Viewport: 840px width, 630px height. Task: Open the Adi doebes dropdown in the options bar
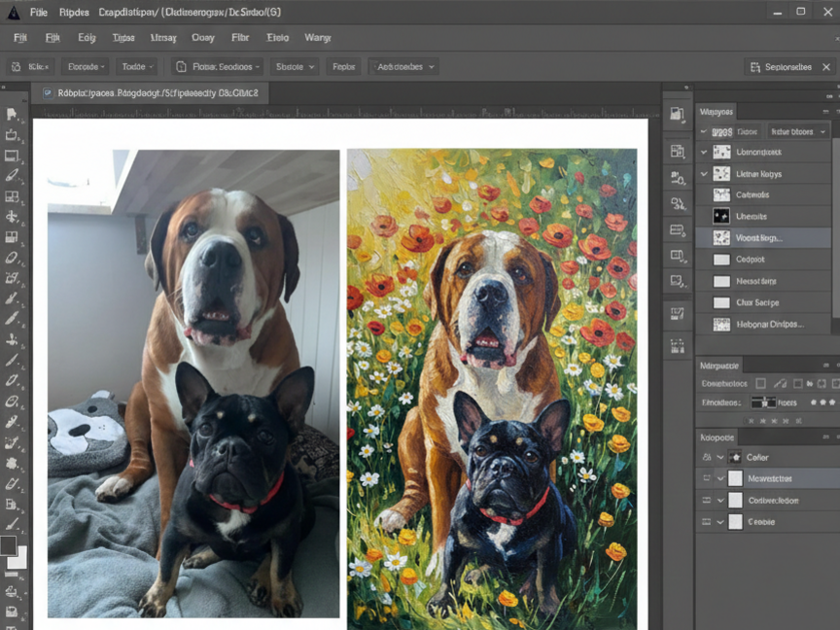(x=403, y=67)
